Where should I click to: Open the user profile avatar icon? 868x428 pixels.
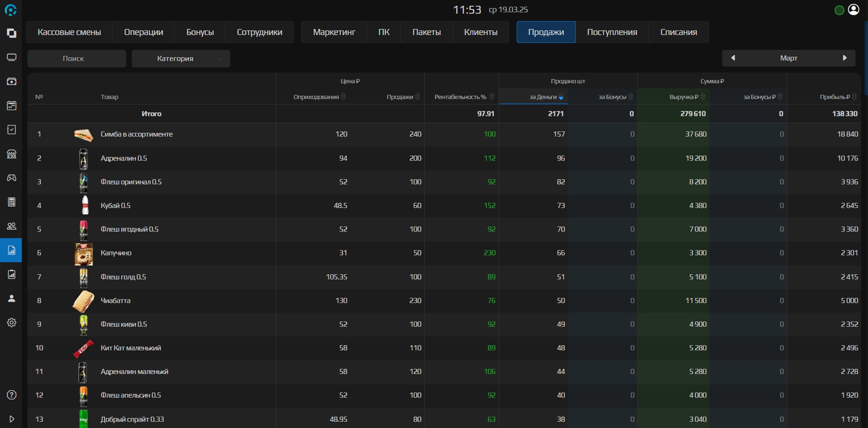(x=854, y=10)
